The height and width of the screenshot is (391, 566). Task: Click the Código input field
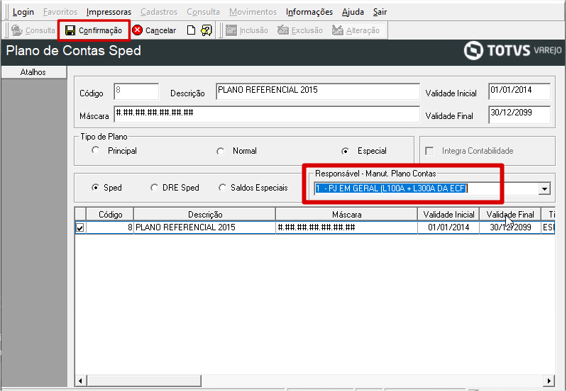[x=136, y=91]
